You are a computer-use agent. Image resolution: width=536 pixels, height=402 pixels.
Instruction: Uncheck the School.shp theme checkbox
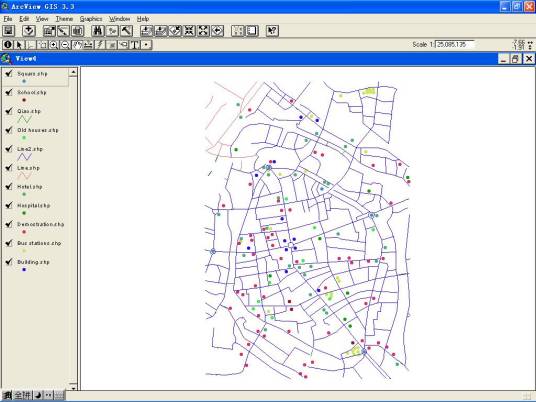click(x=9, y=92)
